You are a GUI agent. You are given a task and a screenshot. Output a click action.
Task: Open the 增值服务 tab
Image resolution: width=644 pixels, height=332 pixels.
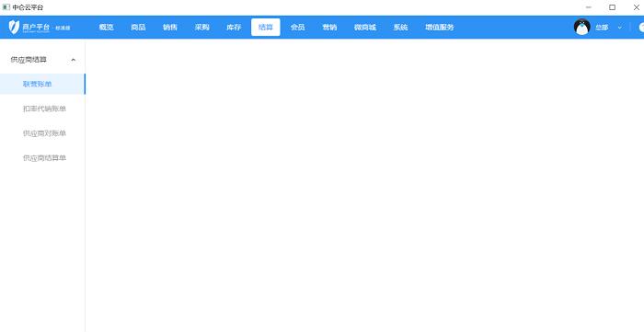[x=440, y=27]
